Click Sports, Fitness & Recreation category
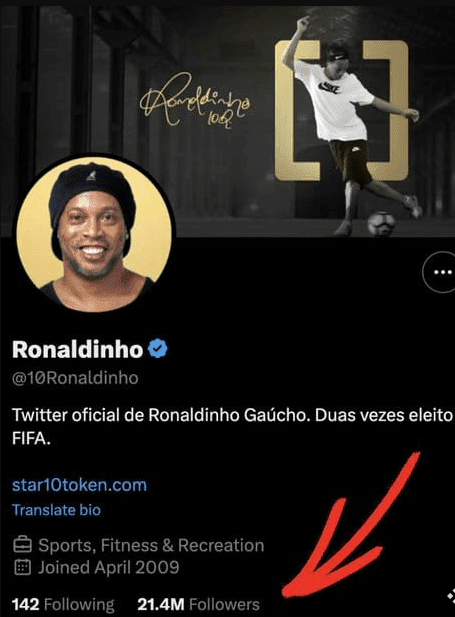455x617 pixels. click(151, 545)
